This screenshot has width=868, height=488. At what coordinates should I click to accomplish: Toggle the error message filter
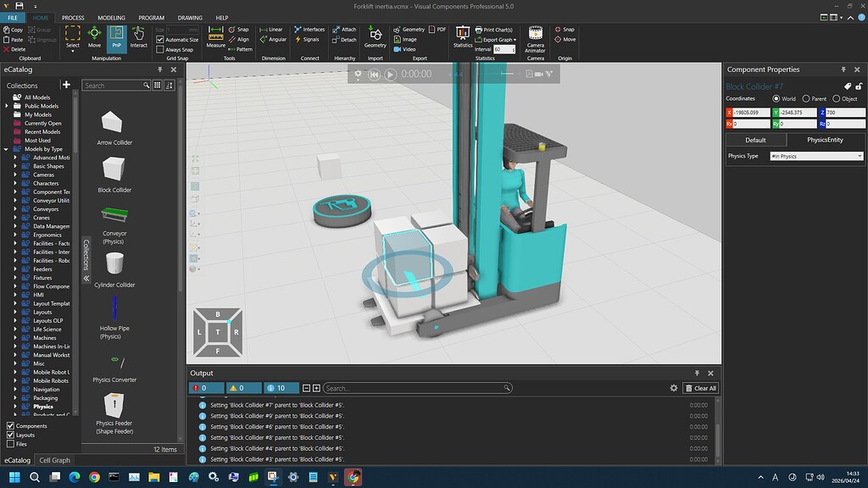tap(207, 388)
